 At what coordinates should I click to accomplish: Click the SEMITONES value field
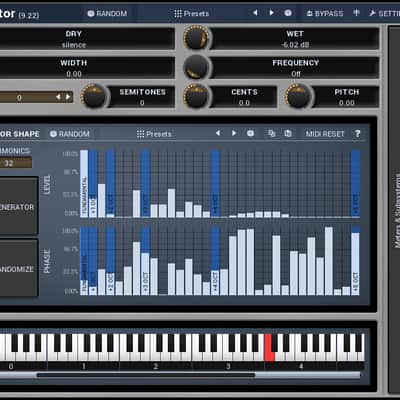coord(142,97)
